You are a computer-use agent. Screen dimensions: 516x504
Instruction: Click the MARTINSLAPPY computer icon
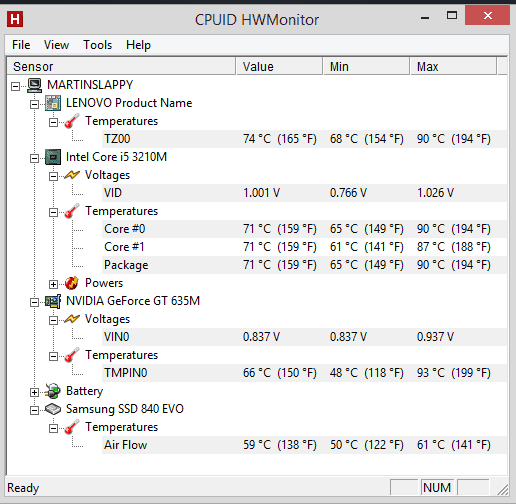[x=35, y=85]
